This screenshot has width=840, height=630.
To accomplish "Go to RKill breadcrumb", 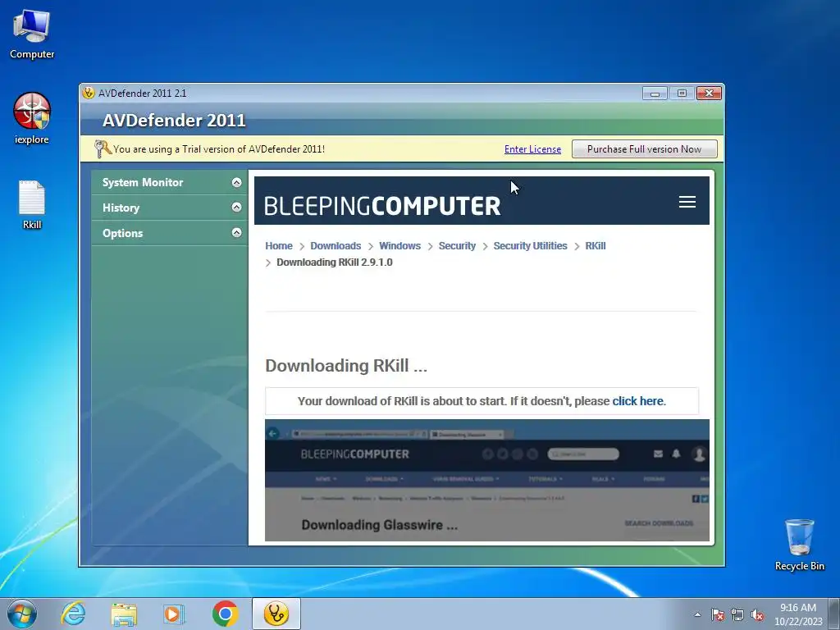I will coord(596,246).
